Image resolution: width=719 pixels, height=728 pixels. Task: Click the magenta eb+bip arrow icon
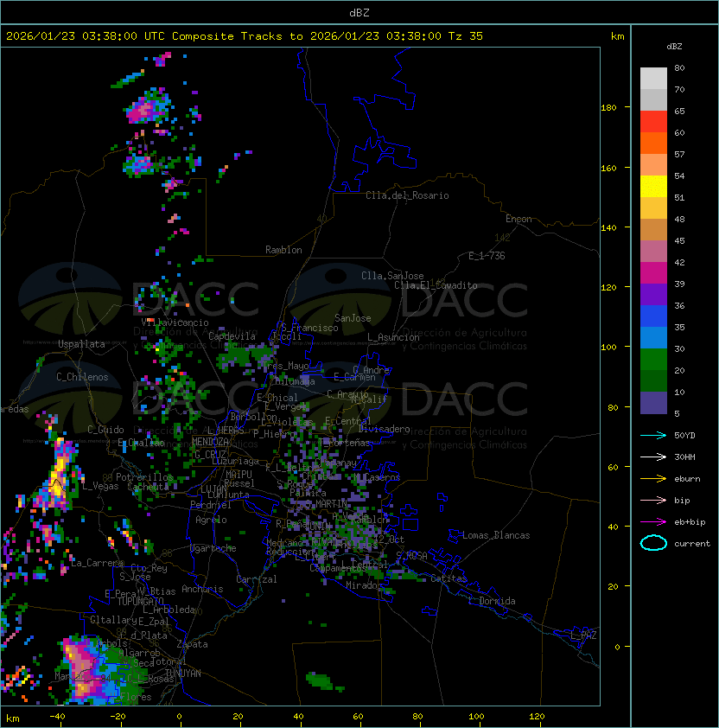tap(653, 522)
